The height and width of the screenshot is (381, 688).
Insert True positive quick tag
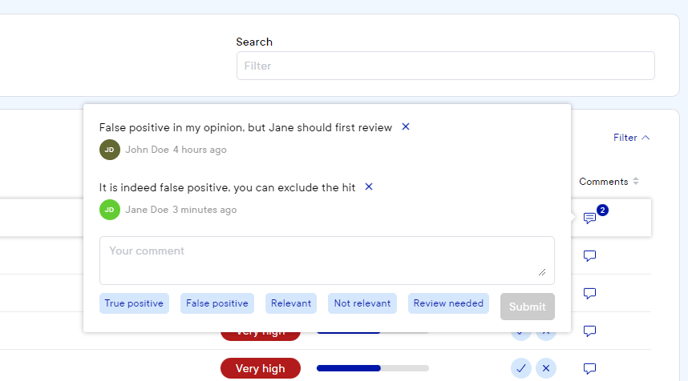pos(134,303)
